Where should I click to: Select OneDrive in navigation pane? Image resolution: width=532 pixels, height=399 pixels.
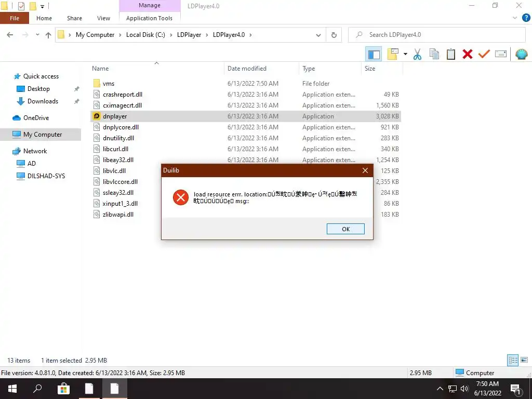click(x=36, y=118)
